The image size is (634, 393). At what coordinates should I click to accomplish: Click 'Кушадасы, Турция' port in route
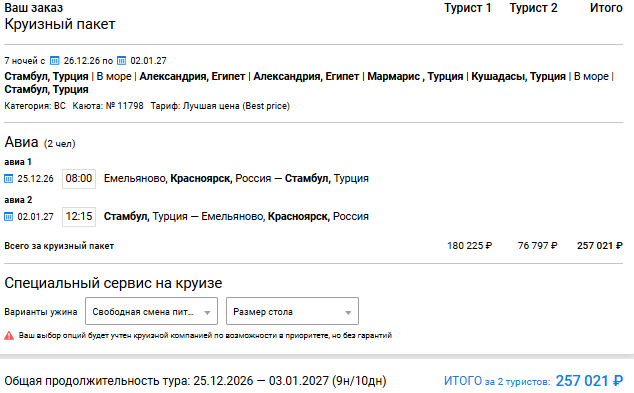tap(518, 76)
